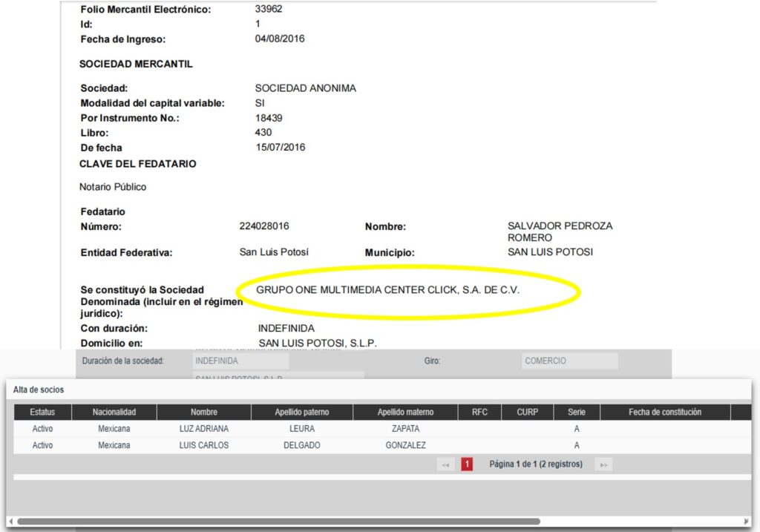Click the Duración de la sociedad INDEFINIDA field
This screenshot has height=532, width=760.
coord(240,361)
